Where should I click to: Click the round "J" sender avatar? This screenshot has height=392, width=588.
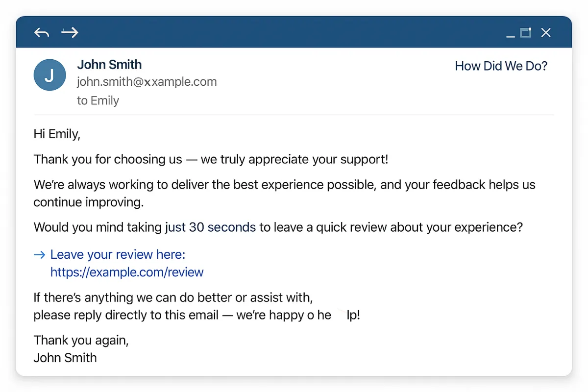click(49, 75)
